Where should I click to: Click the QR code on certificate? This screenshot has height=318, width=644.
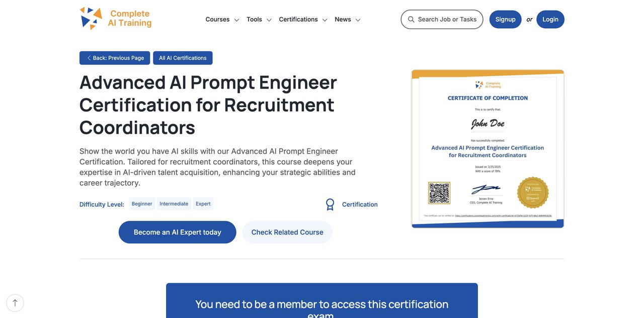[x=439, y=193]
